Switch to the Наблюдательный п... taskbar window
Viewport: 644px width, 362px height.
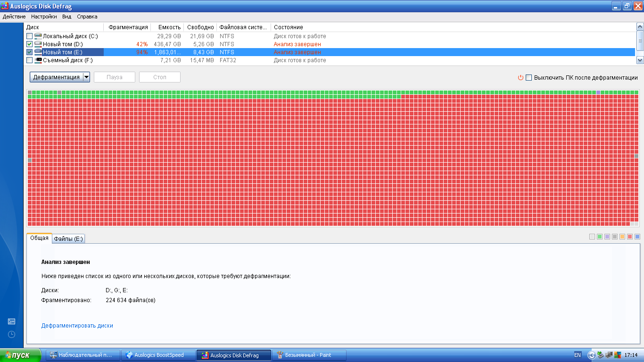coord(83,355)
